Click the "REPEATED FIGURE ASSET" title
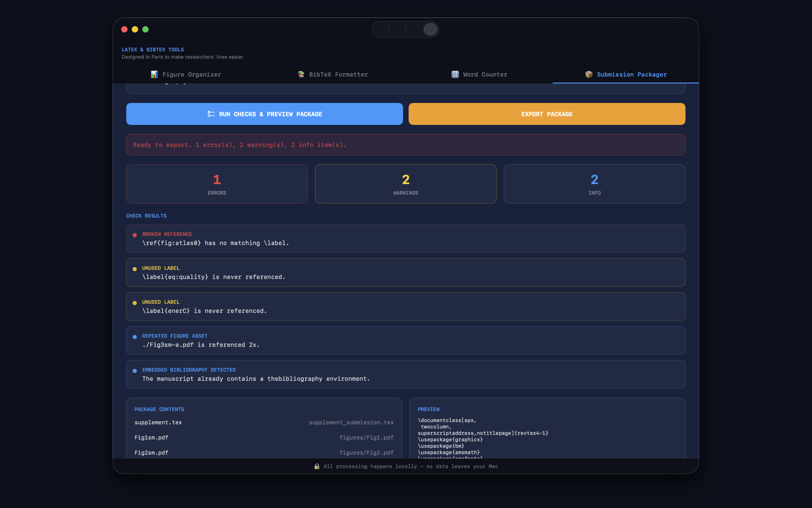The image size is (812, 508). (175, 336)
